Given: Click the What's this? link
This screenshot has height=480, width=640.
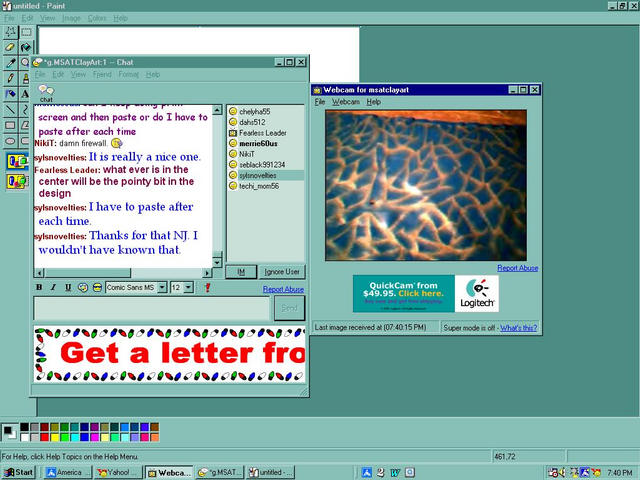Looking at the screenshot, I should (518, 328).
